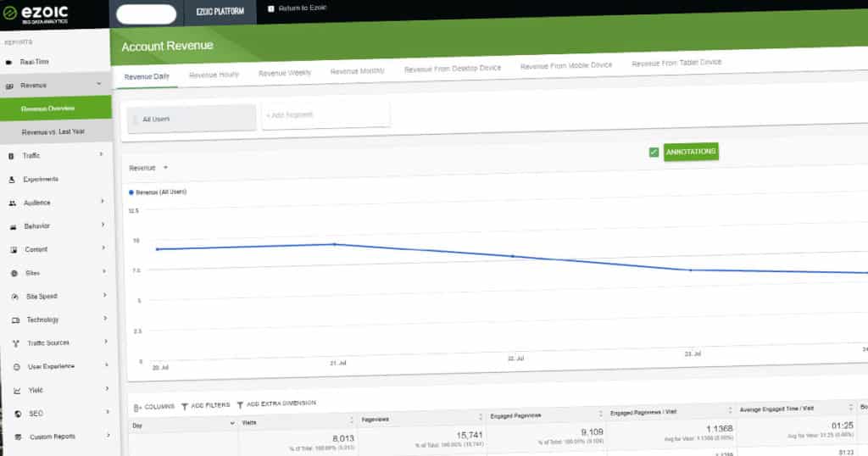Image resolution: width=868 pixels, height=456 pixels.
Task: Expand the Traffic Sources section chevron
Action: pos(106,342)
